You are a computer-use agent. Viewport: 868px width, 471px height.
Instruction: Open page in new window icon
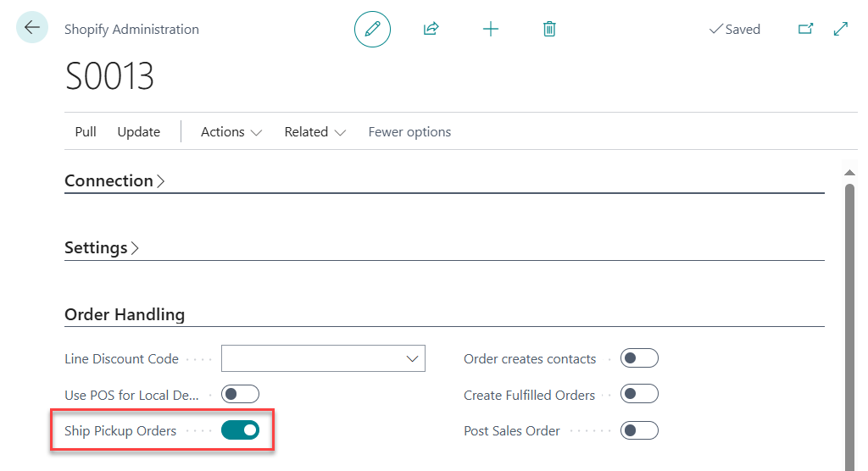click(805, 29)
